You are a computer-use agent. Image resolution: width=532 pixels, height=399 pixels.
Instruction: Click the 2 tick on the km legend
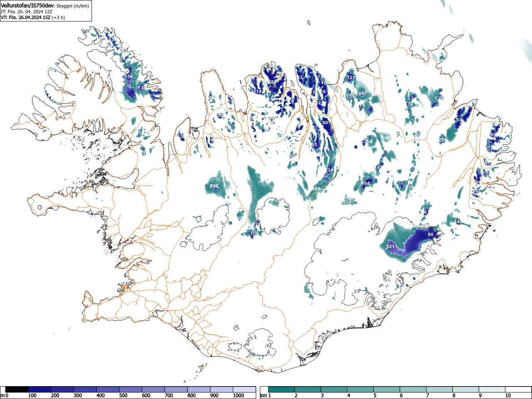(x=296, y=396)
